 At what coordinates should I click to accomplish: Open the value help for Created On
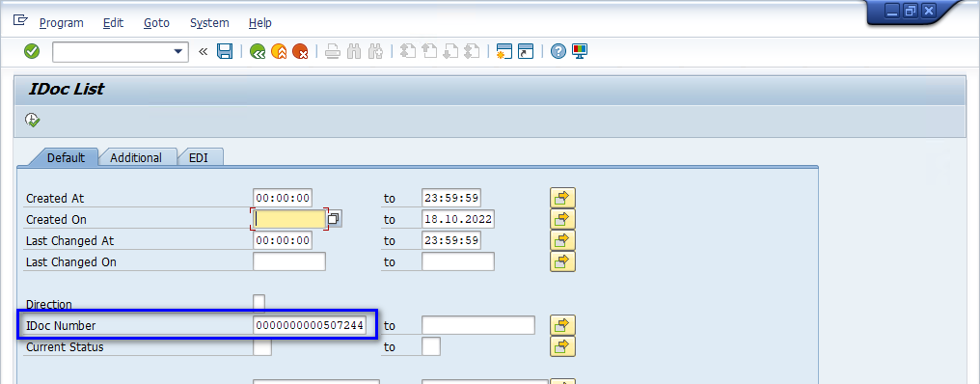coord(335,219)
